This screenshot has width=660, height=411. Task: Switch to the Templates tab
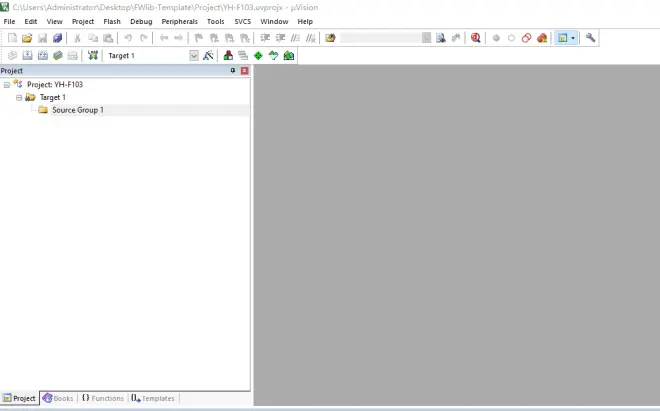pyautogui.click(x=153, y=398)
